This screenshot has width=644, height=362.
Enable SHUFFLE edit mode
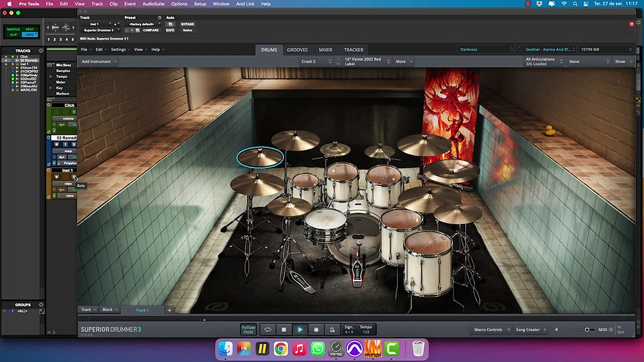(x=13, y=30)
